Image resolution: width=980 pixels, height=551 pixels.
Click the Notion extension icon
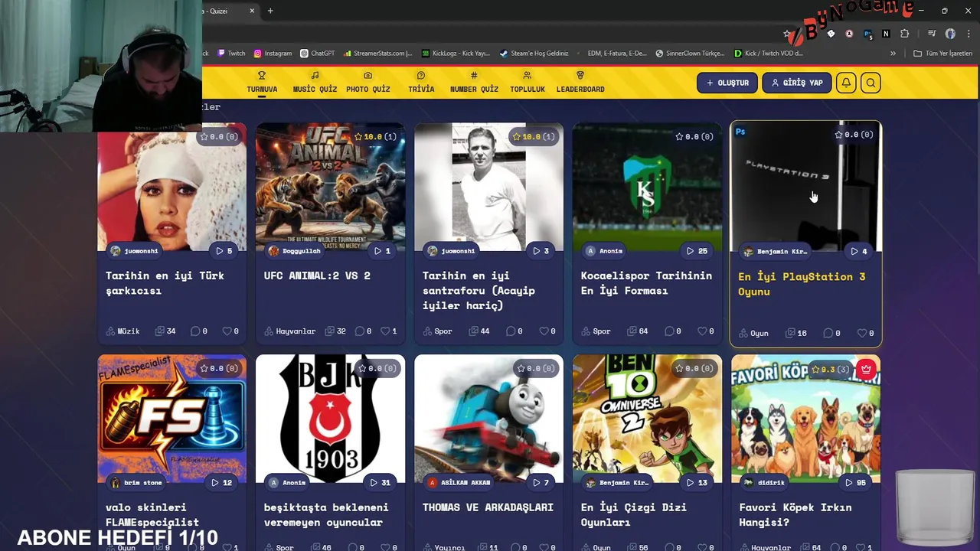(x=886, y=34)
